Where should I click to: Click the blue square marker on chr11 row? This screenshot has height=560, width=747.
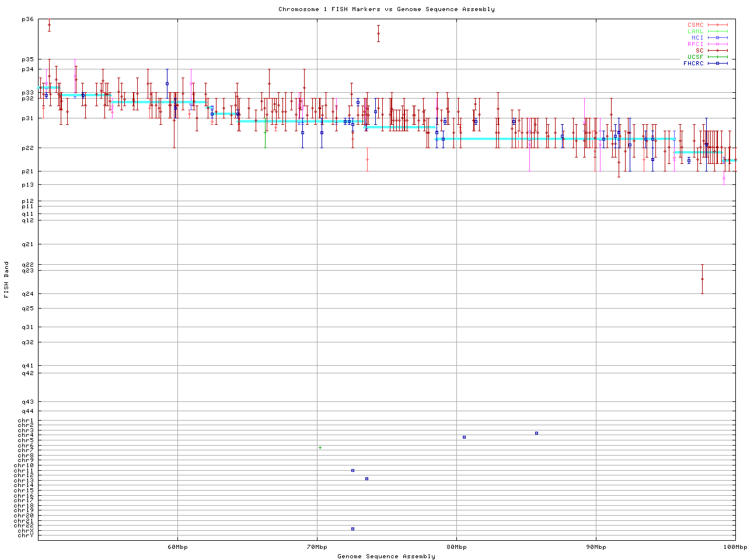352,470
